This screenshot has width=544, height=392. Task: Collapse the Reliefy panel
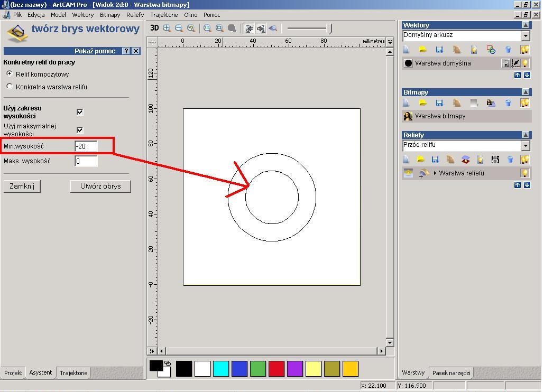[x=525, y=135]
